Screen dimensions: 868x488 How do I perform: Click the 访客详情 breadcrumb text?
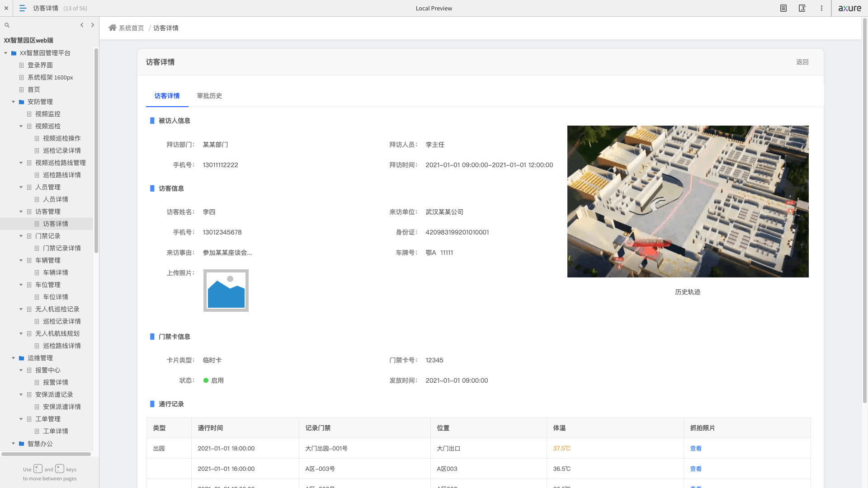pyautogui.click(x=166, y=28)
